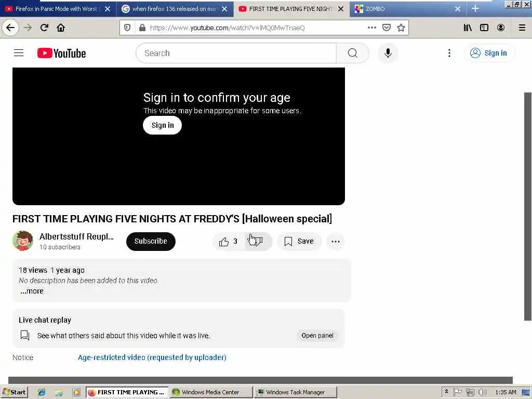
Task: Close the when firefox 136 tab
Action: click(224, 9)
